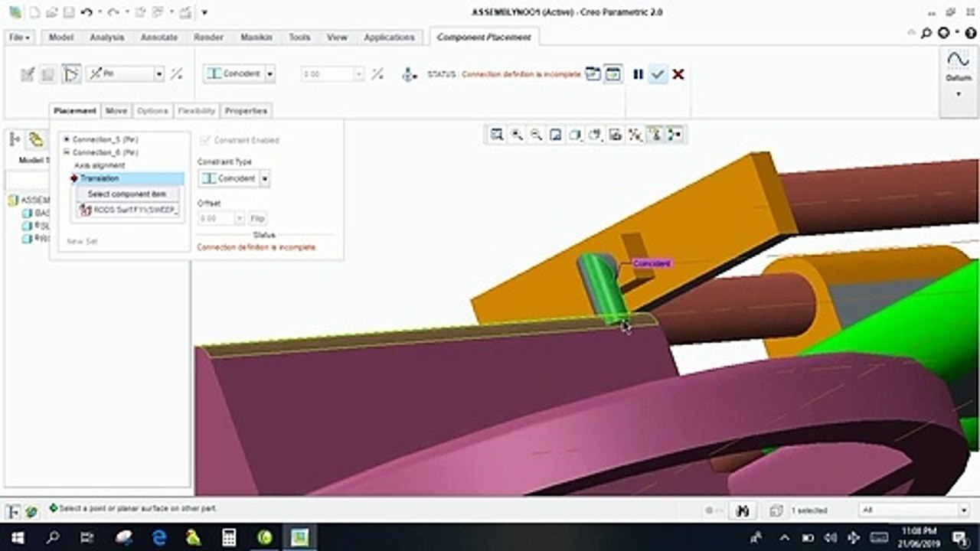Screen dimensions: 980x551
Task: Switch to the Applications ribbon tab
Action: (389, 37)
